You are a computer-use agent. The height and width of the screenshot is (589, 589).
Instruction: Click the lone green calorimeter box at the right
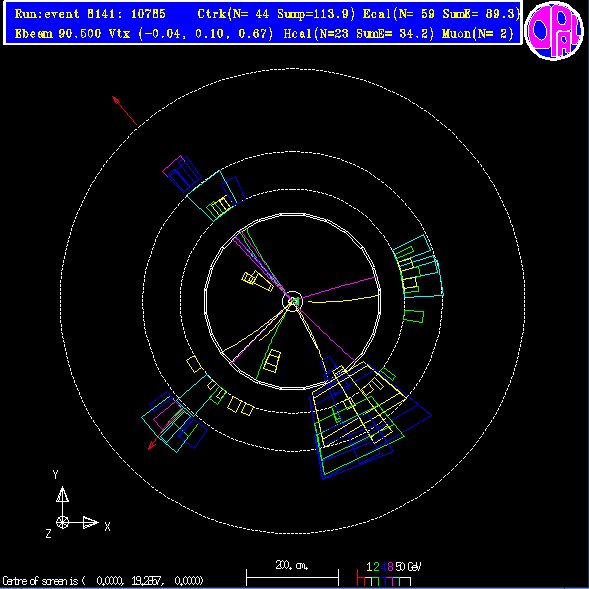point(414,316)
